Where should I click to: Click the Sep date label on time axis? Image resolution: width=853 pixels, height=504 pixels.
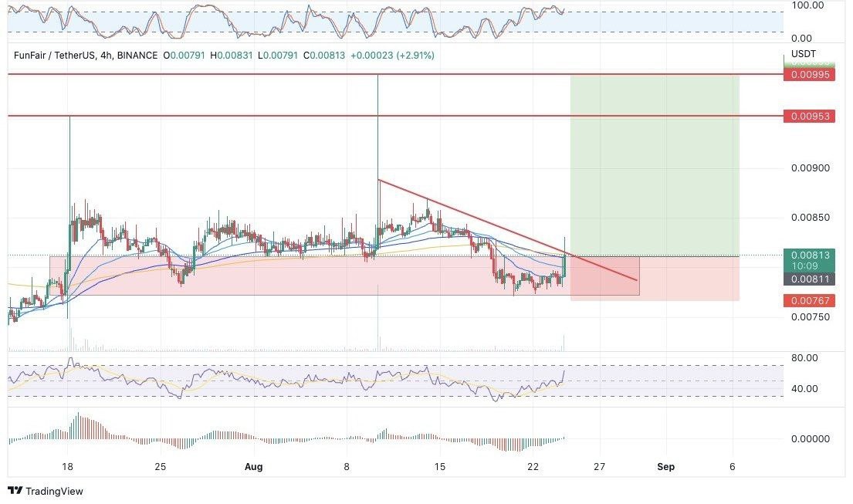coord(666,466)
